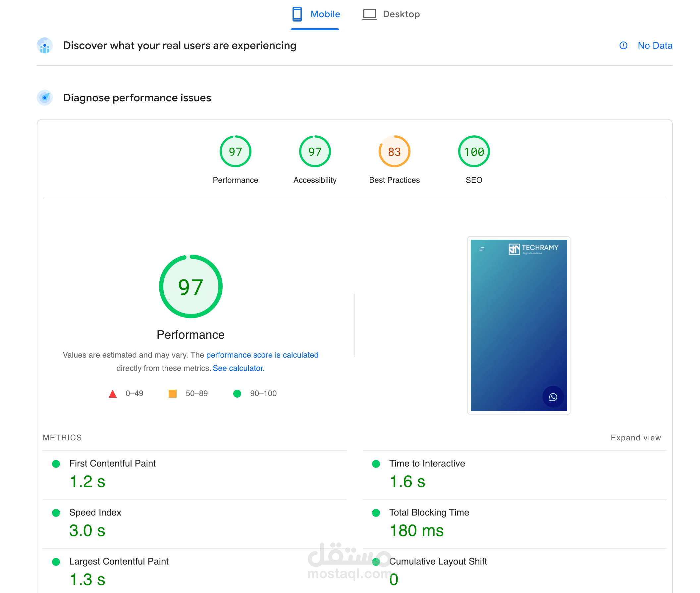This screenshot has height=593, width=700.
Task: Expand the First Contentful Paint metric
Action: click(x=112, y=463)
